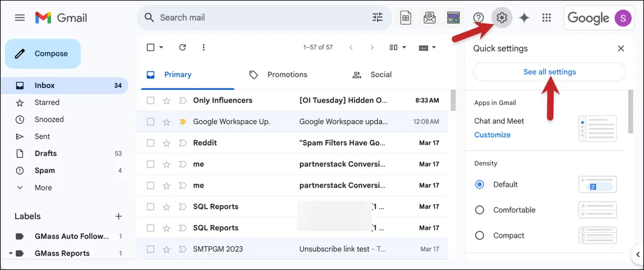The image size is (644, 270).
Task: Select first SQL Reports email checkbox
Action: tap(151, 206)
